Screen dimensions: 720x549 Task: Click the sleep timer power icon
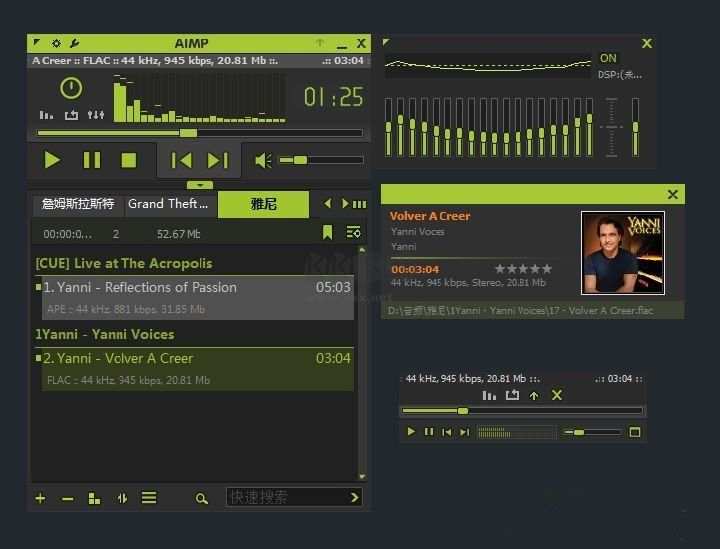click(x=71, y=88)
